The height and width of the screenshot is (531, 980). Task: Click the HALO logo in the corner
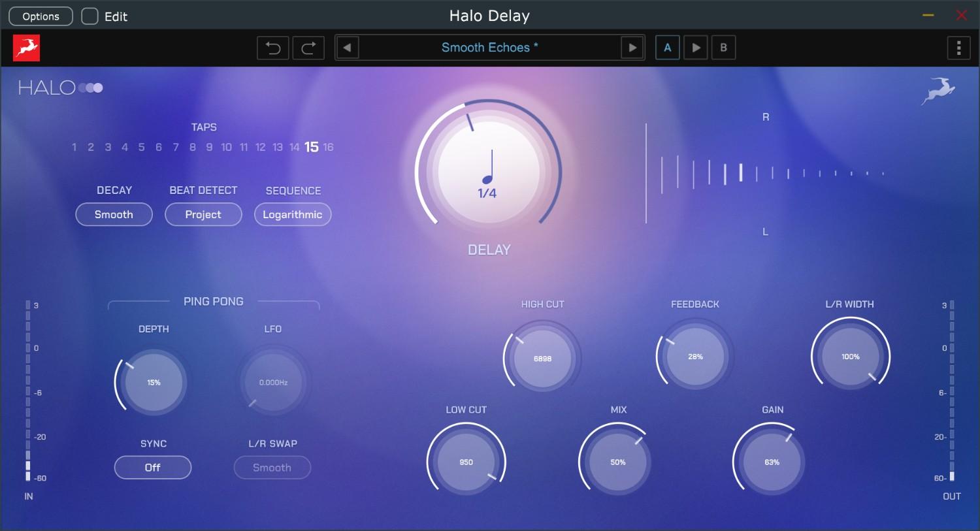click(60, 87)
